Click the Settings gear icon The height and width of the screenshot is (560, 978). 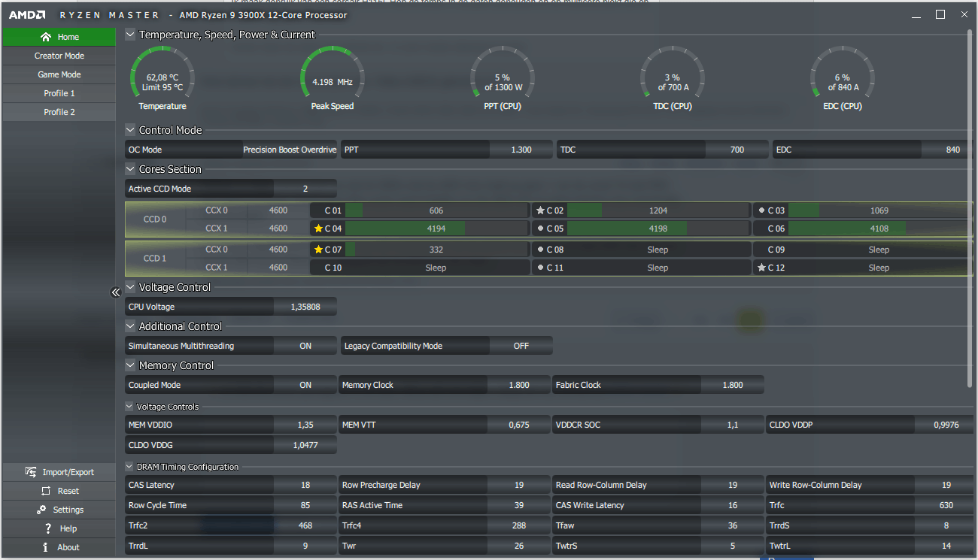41,510
